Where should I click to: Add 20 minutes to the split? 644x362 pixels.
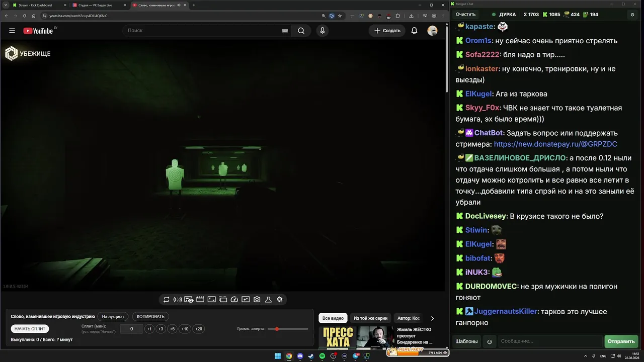(199, 329)
